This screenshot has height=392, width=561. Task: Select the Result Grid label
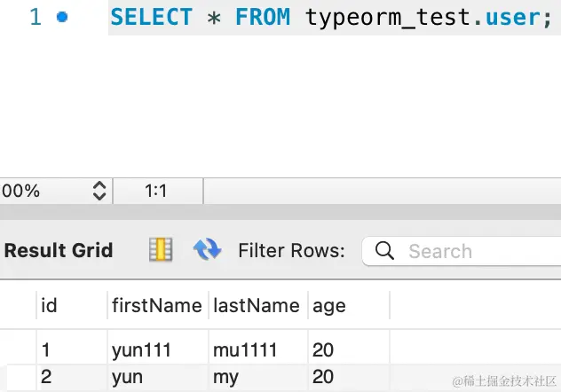click(59, 250)
